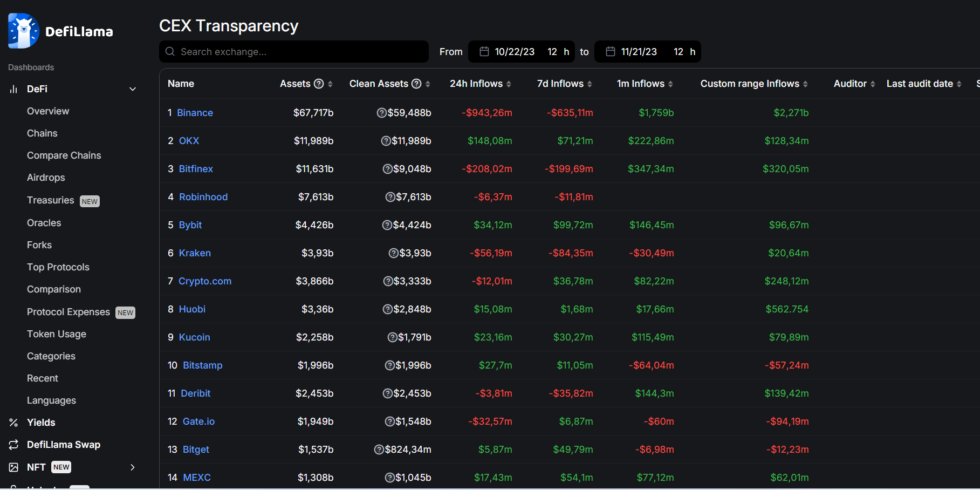Screen dimensions: 980x490
Task: Open the Overview sidebar item
Action: pyautogui.click(x=48, y=111)
